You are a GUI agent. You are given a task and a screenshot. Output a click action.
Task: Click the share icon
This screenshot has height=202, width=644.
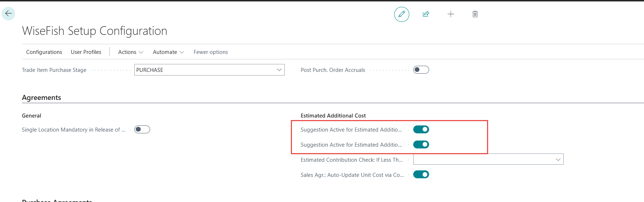426,14
